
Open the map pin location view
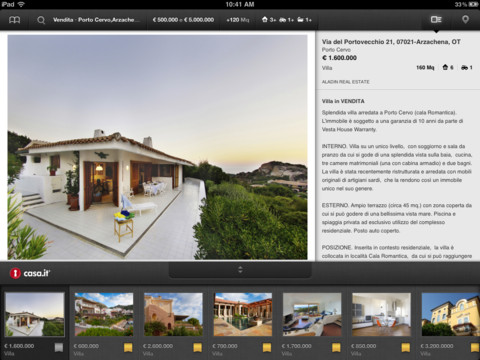click(x=465, y=19)
